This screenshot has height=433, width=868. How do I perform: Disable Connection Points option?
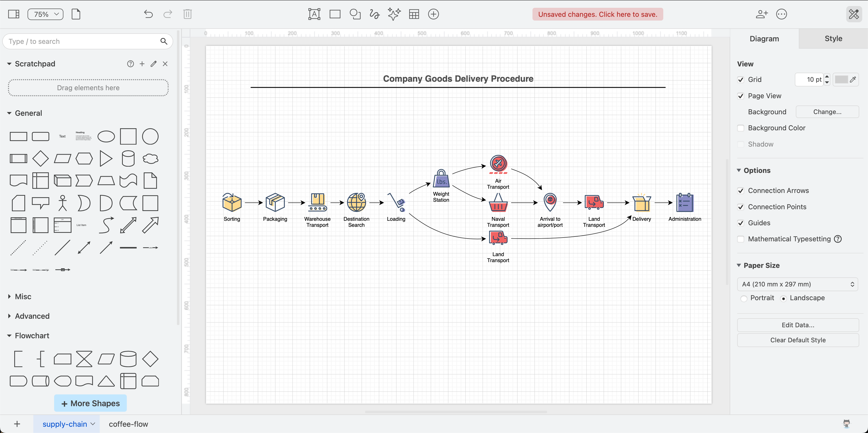point(741,207)
